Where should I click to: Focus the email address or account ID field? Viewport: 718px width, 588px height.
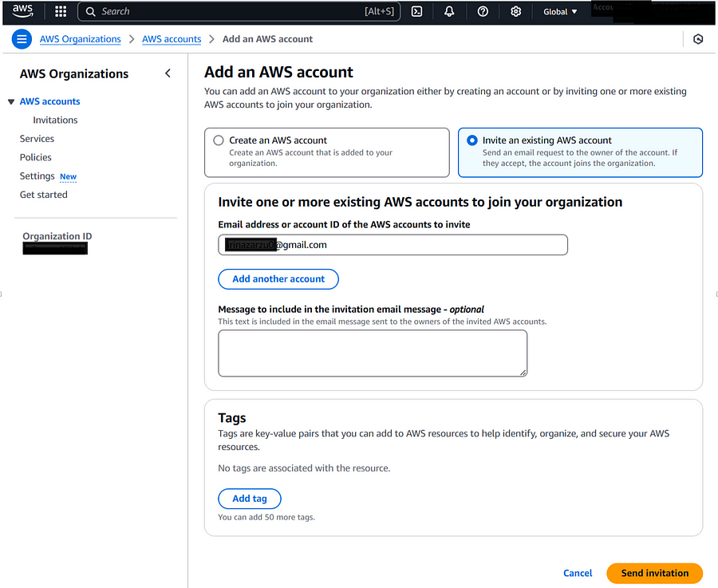pyautogui.click(x=393, y=245)
